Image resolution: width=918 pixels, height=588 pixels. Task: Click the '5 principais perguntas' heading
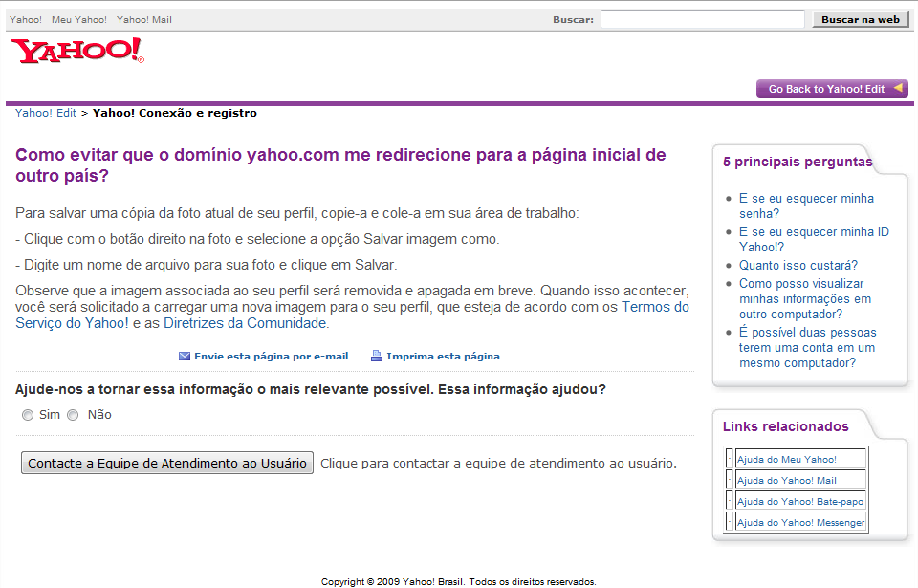798,162
